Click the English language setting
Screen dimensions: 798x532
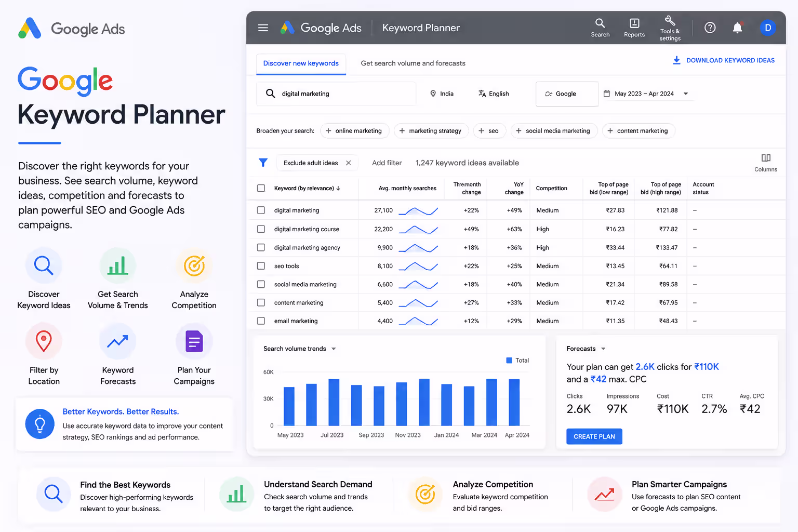[494, 94]
